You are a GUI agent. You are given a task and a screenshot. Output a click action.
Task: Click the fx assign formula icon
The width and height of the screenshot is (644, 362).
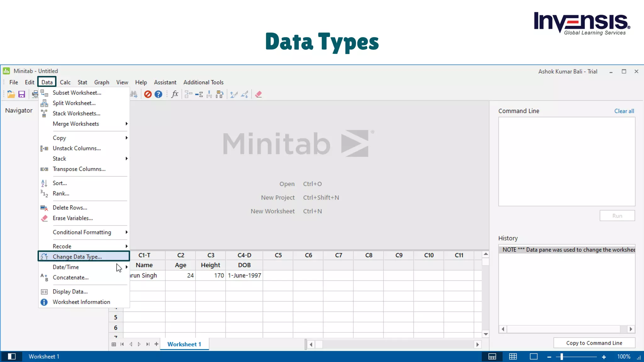(x=175, y=94)
